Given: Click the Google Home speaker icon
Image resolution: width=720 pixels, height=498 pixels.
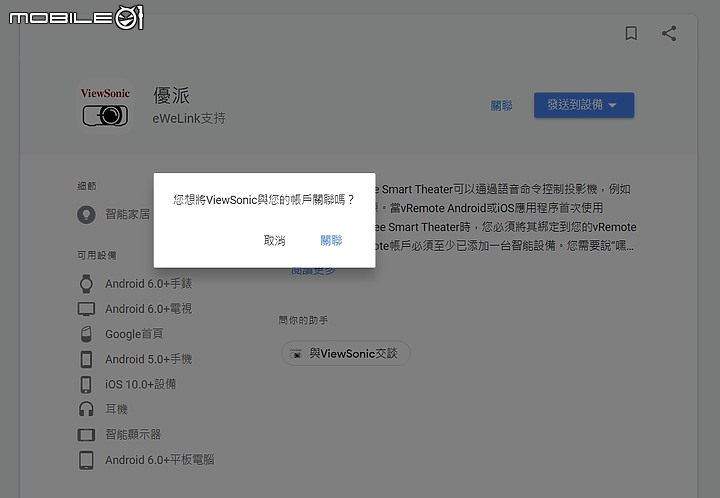Looking at the screenshot, I should 86,334.
